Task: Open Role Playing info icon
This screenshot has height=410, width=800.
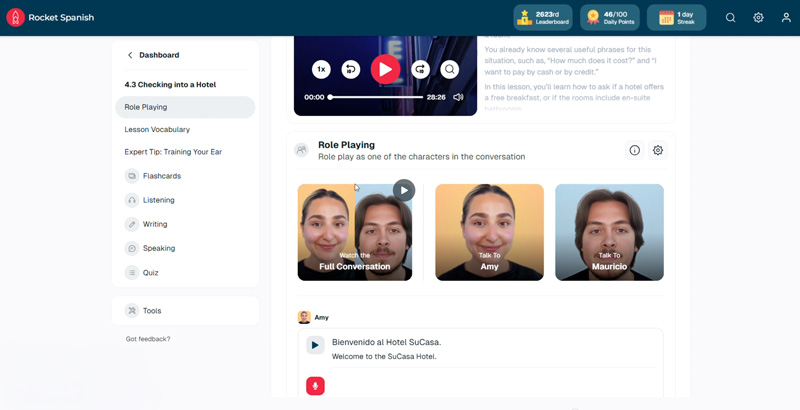Action: point(634,150)
